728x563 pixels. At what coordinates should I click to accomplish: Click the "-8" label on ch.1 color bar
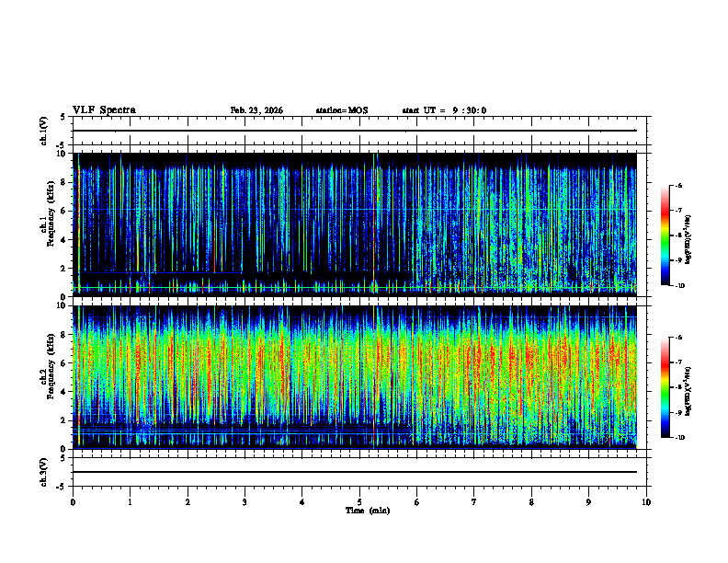pyautogui.click(x=678, y=236)
